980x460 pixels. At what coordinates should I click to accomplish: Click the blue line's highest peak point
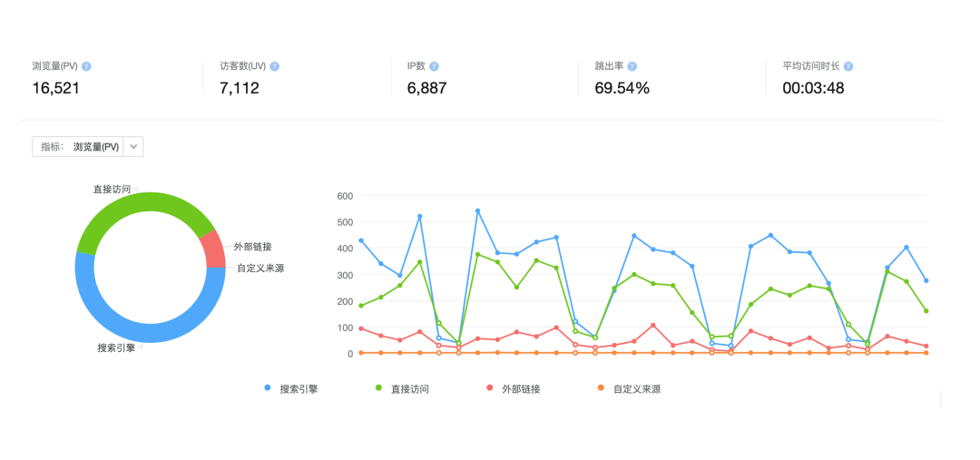pyautogui.click(x=477, y=210)
